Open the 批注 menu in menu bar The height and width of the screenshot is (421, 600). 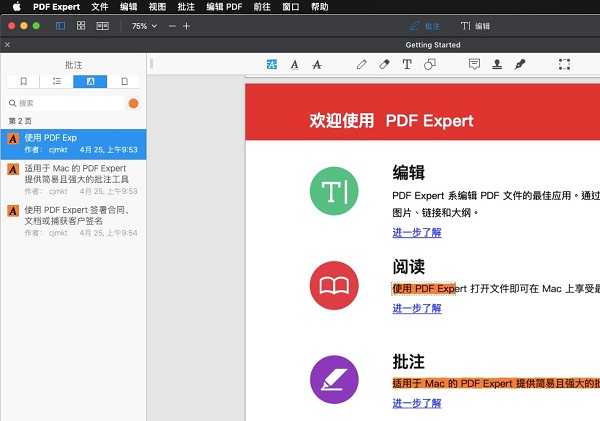coord(186,7)
